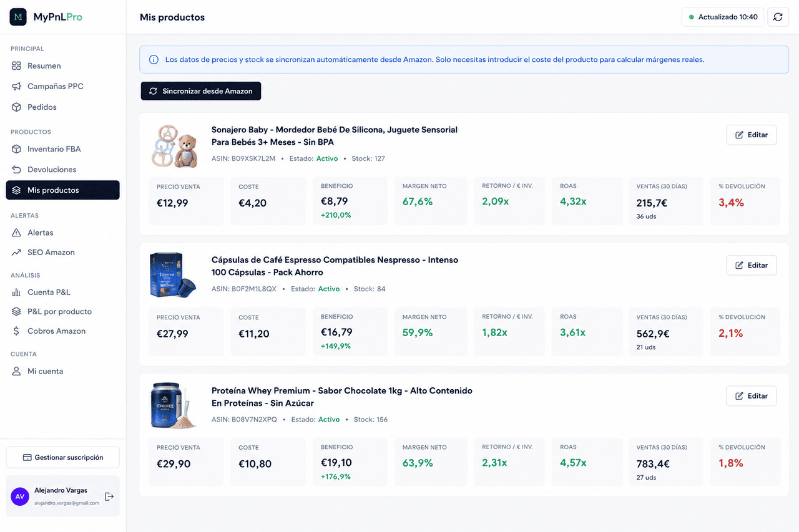Screen dimensions: 799x532
Task: Click the Resumen grid icon
Action: [x=17, y=65]
